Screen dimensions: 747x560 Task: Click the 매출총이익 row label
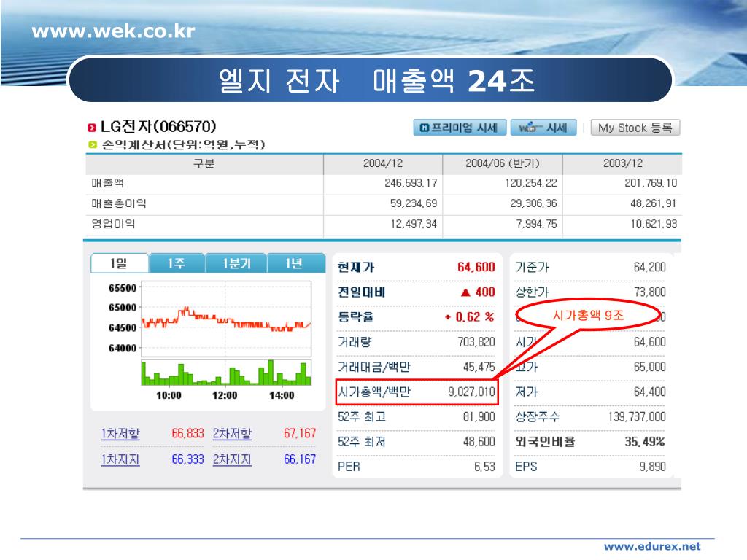click(119, 203)
